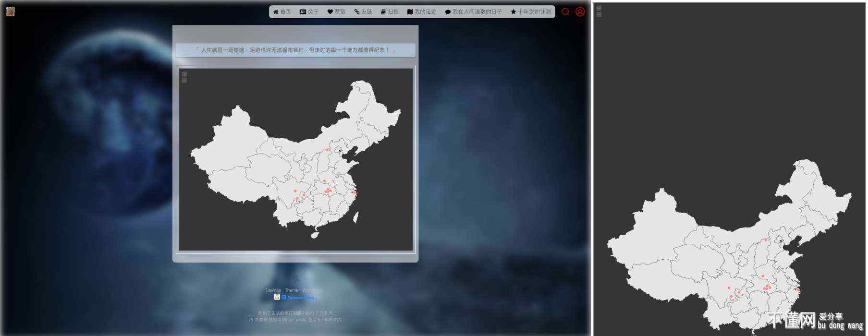Click the cube icon above footer links
868x336 pixels.
pyautogui.click(x=295, y=279)
